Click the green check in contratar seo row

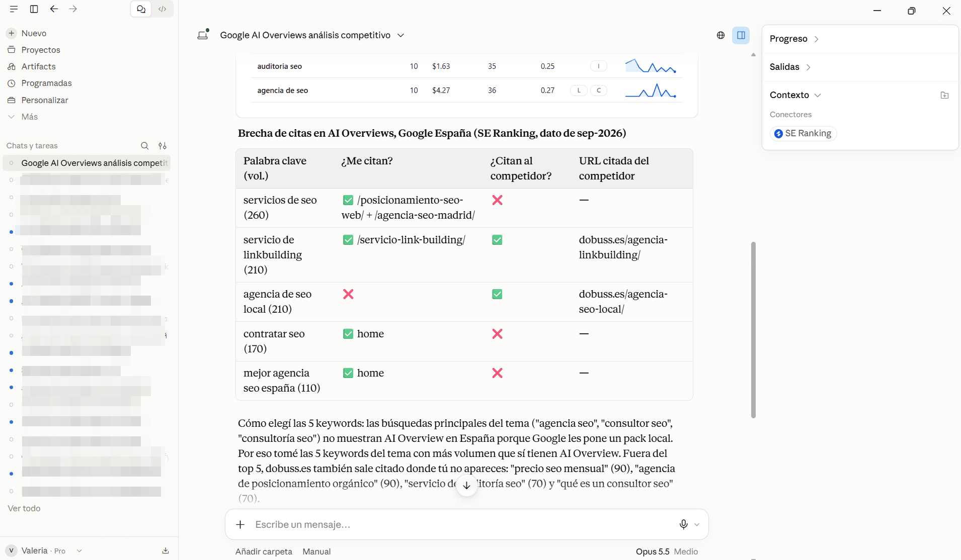coord(348,334)
